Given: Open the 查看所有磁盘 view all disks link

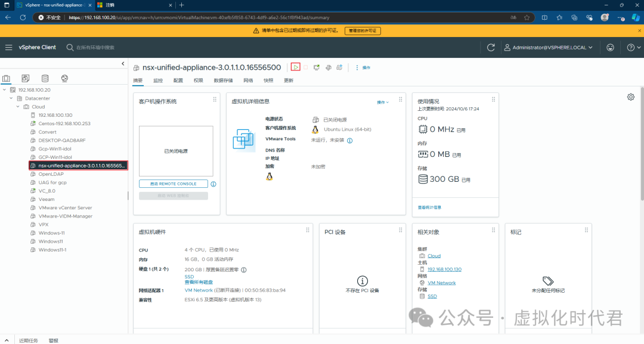Looking at the screenshot, I should pyautogui.click(x=199, y=282).
